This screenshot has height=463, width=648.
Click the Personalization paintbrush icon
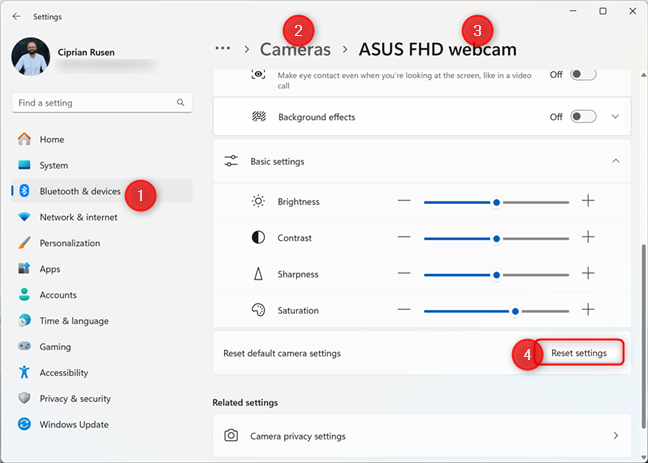24,243
